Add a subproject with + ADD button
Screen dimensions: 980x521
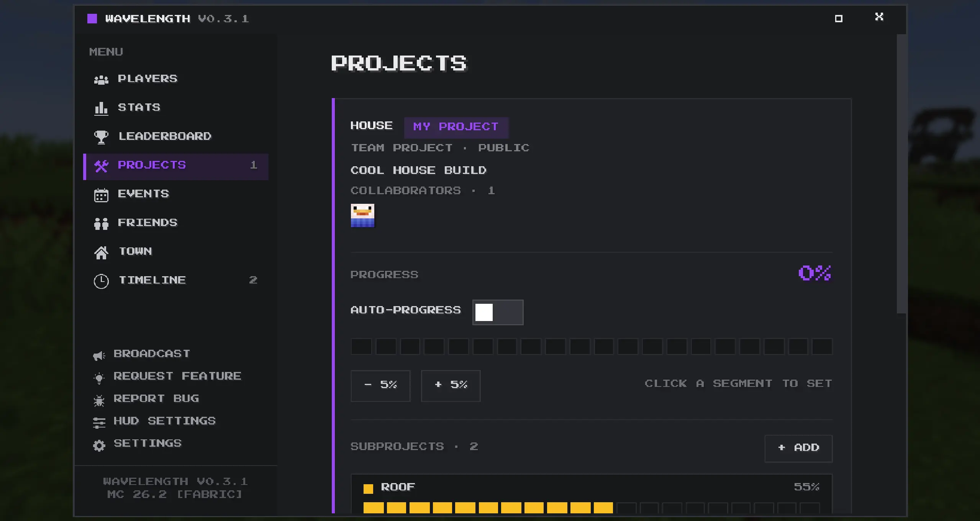[x=798, y=448]
